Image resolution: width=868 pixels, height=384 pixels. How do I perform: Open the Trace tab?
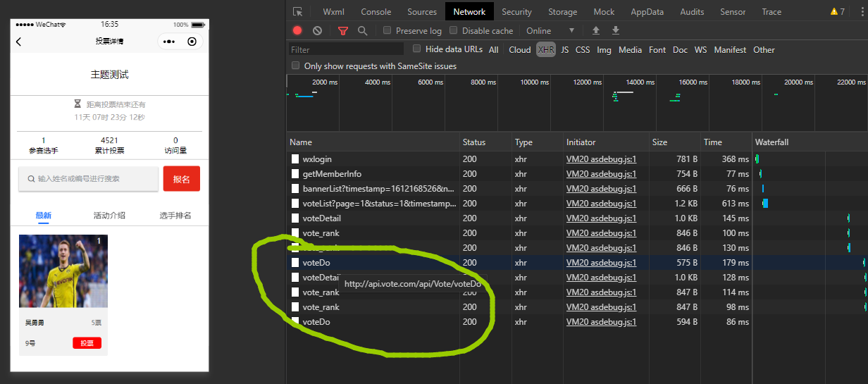[x=771, y=11]
